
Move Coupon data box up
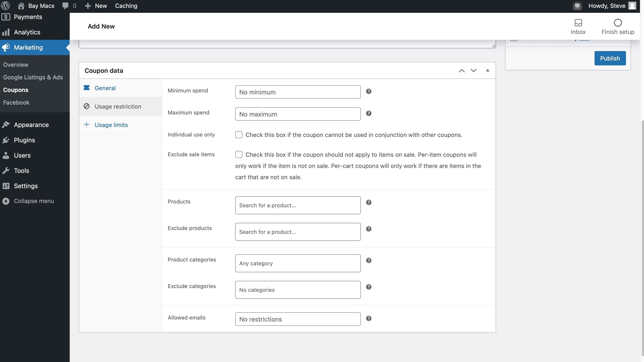(461, 71)
